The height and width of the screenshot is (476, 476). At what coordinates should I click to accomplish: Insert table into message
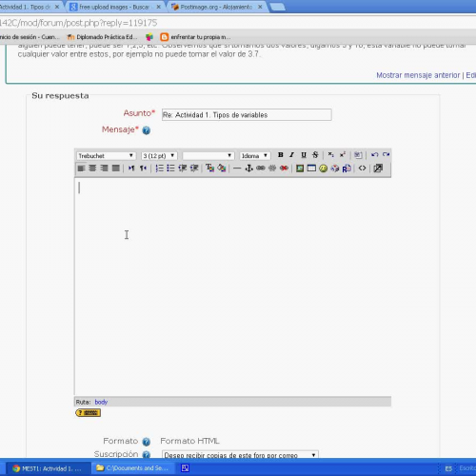[x=311, y=169]
